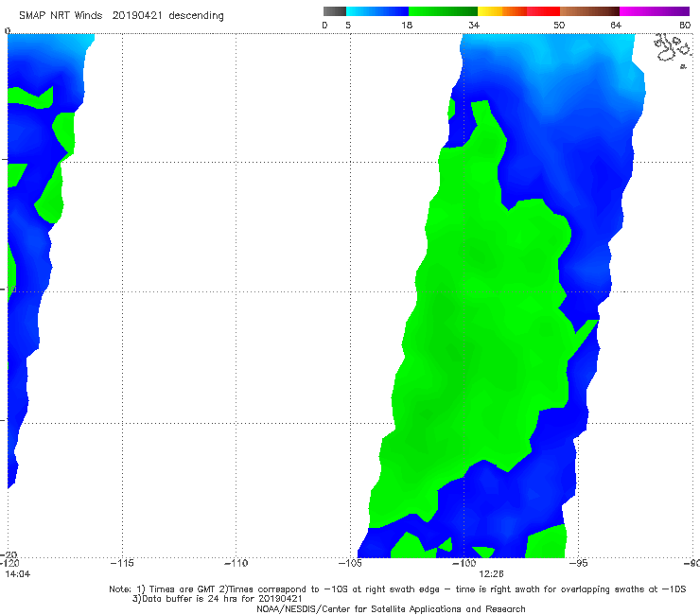
Task: Click the longitude label '-95'
Action: click(x=578, y=563)
